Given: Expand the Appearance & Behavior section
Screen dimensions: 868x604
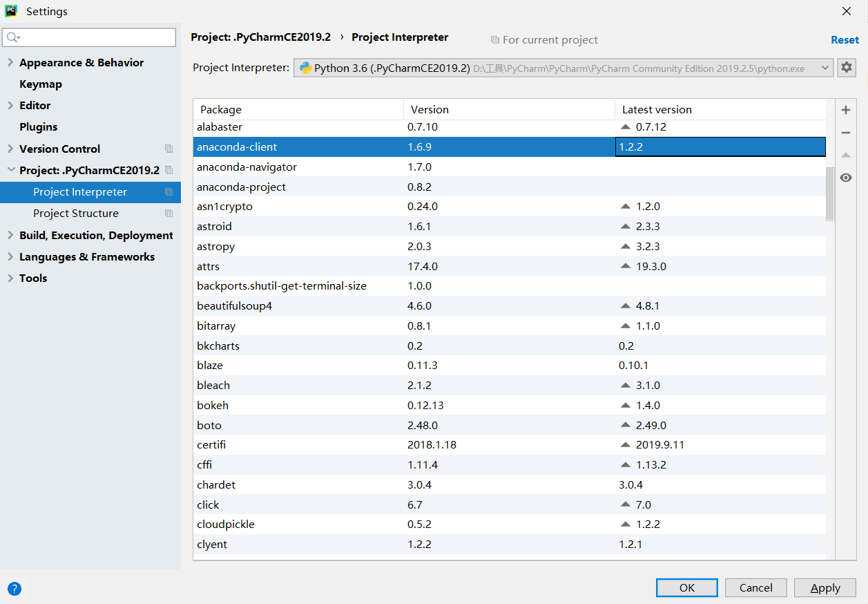Looking at the screenshot, I should [10, 62].
